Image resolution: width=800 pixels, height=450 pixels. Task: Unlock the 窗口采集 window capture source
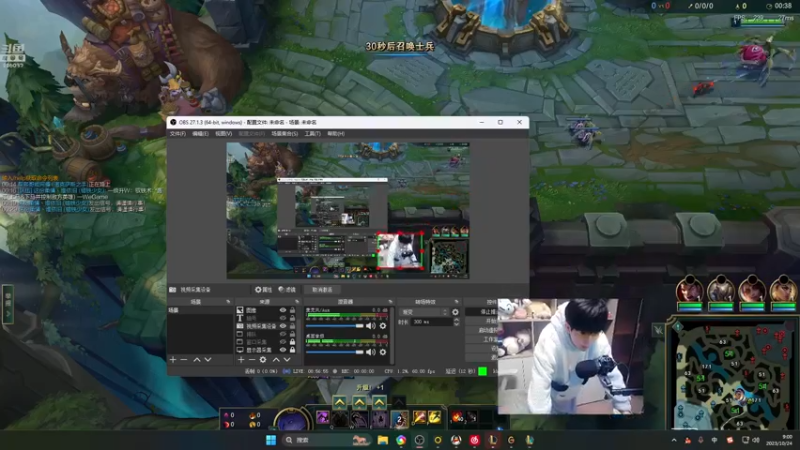292,342
